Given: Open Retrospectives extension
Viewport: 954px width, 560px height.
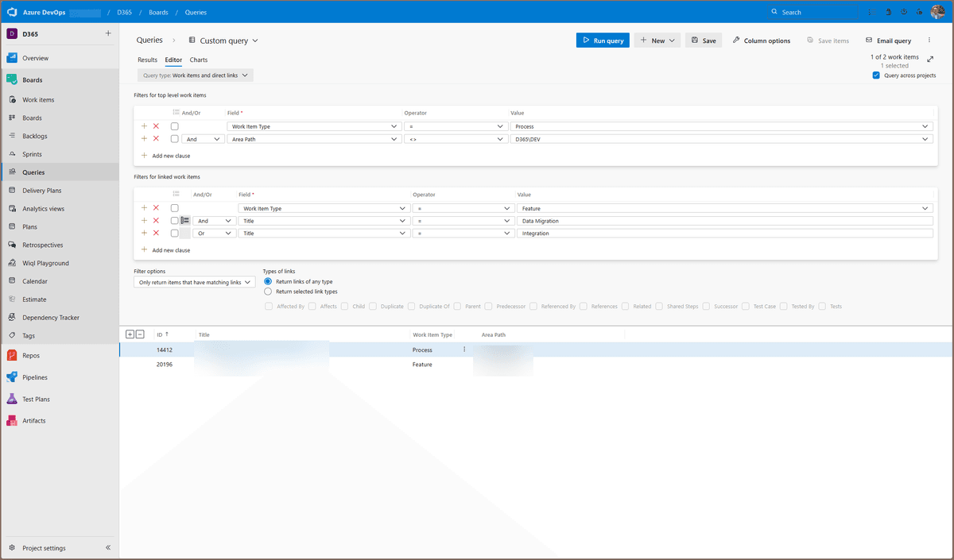Looking at the screenshot, I should 60,245.
